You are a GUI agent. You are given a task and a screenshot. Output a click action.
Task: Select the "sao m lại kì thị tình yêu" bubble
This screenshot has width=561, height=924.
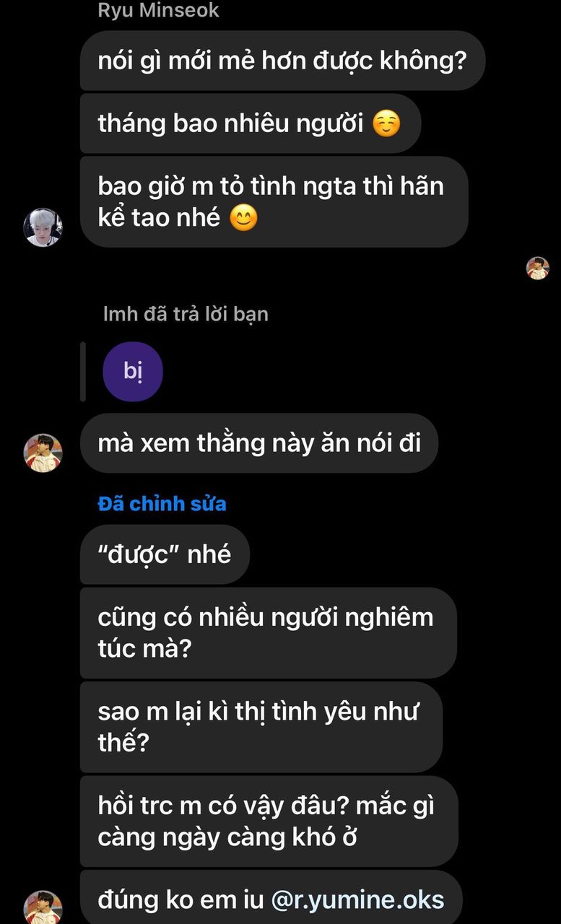pyautogui.click(x=261, y=727)
